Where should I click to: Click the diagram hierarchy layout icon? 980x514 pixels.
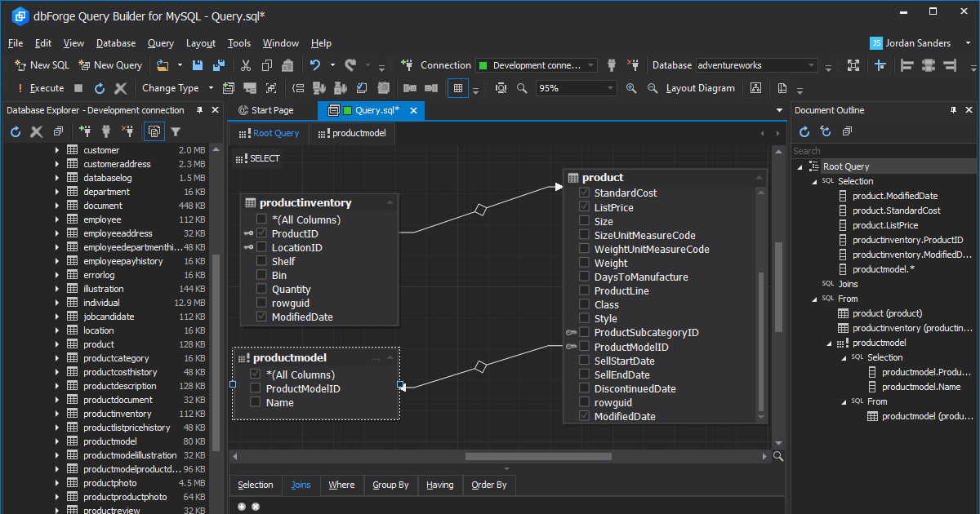click(x=755, y=88)
